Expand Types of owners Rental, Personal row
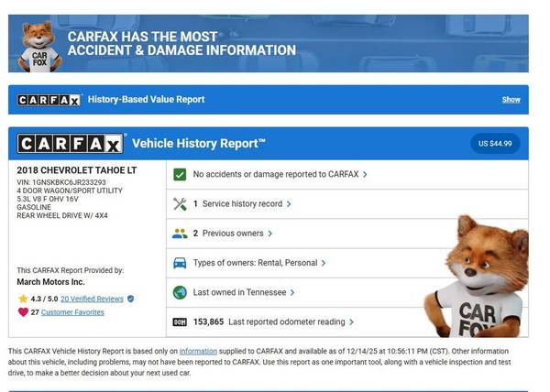550x392 pixels. 258,263
